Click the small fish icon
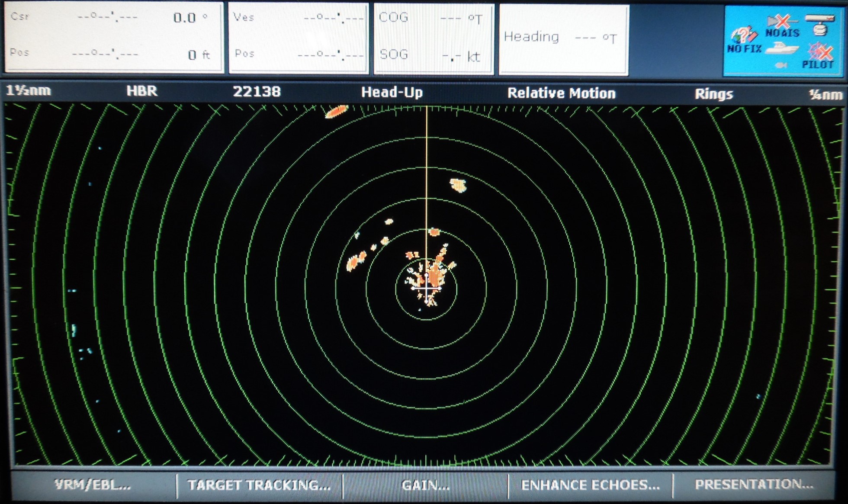The width and height of the screenshot is (848, 504). pyautogui.click(x=781, y=66)
